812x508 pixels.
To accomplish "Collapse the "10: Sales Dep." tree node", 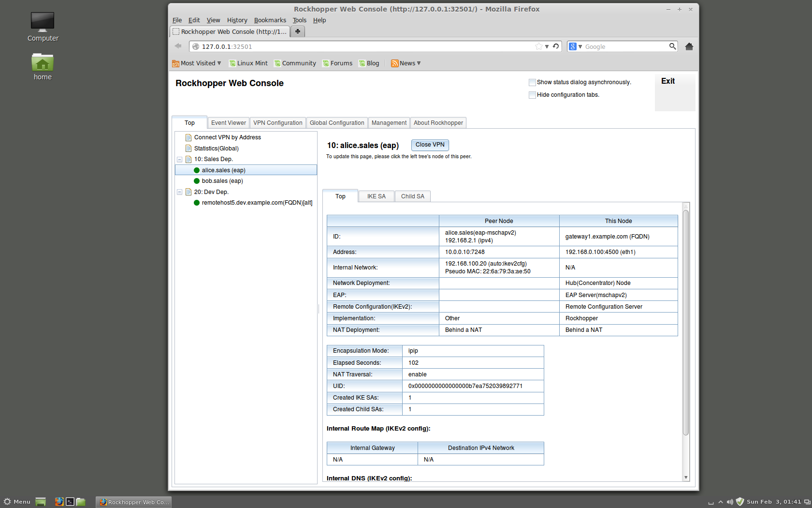I will [180, 159].
